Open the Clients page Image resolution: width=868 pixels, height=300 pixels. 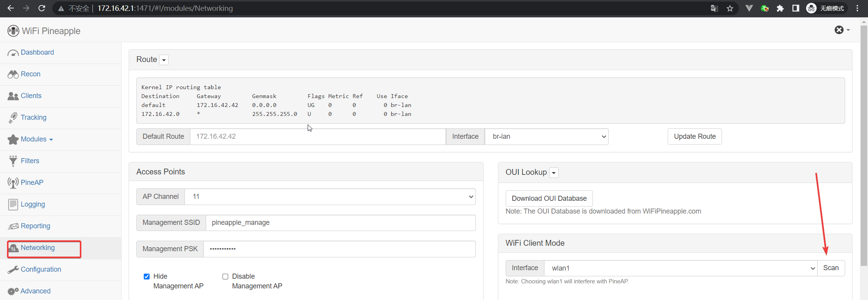31,96
